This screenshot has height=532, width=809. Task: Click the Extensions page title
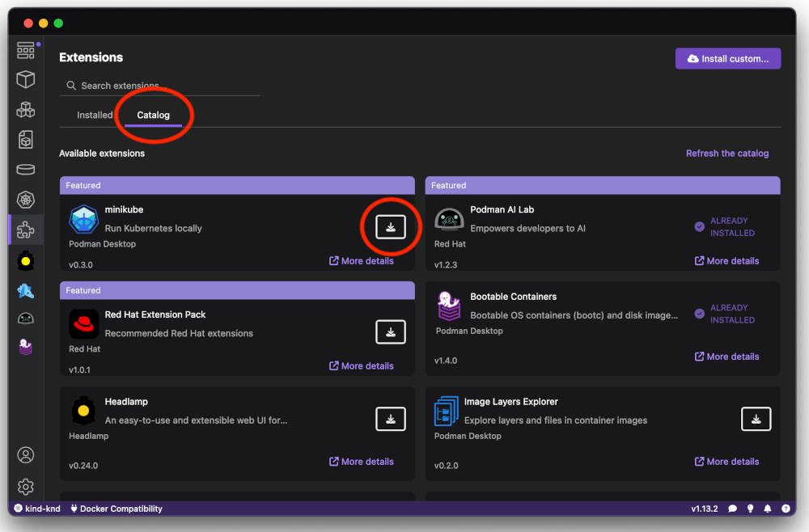pyautogui.click(x=91, y=57)
